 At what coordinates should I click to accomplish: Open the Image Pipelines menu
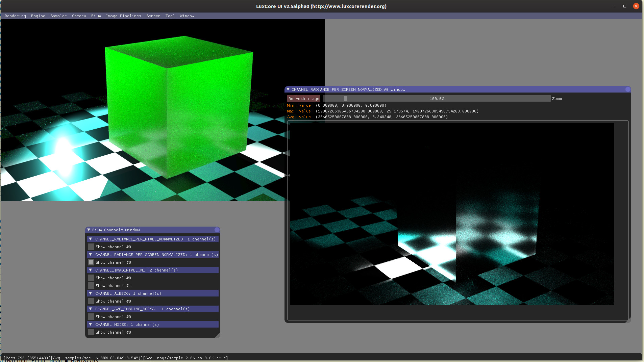point(123,16)
